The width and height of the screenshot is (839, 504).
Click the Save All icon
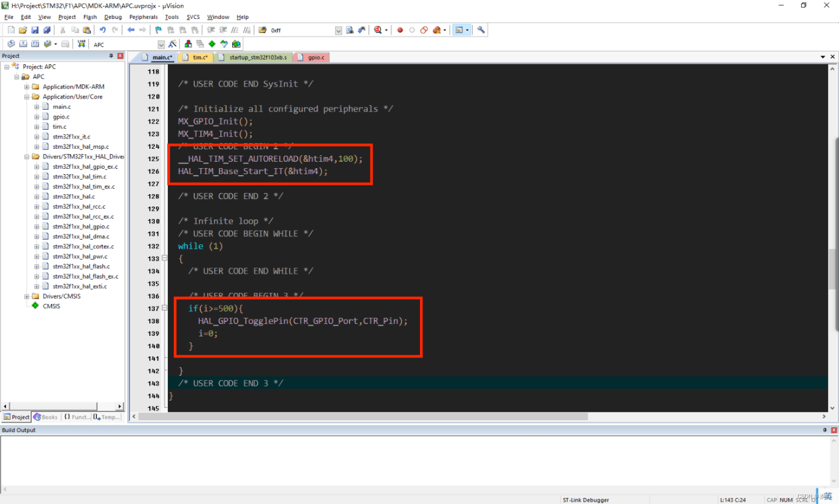point(47,30)
